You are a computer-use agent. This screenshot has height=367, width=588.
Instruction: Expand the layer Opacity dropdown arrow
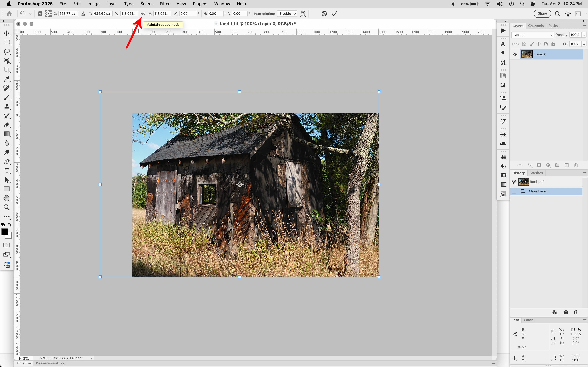(x=584, y=35)
